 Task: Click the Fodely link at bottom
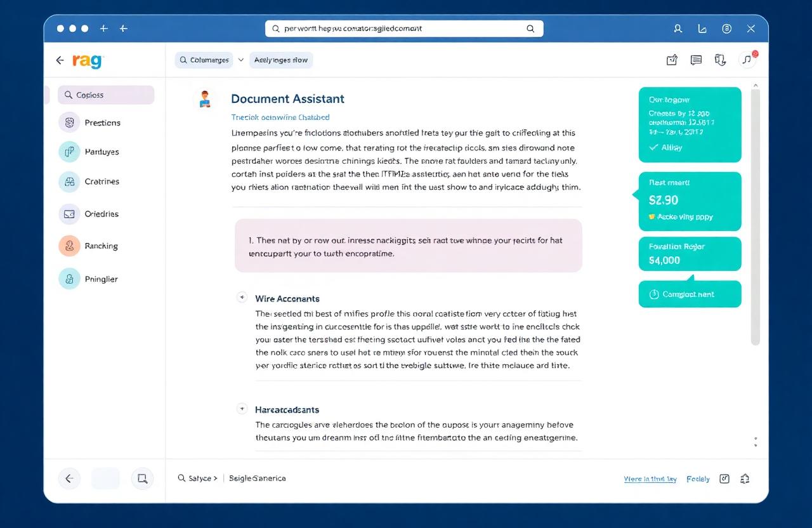click(698, 479)
